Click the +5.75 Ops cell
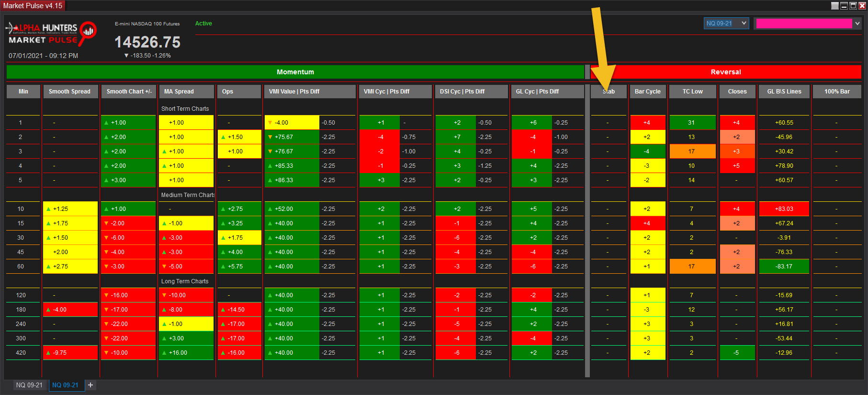Viewport: 868px width, 395px height. pyautogui.click(x=239, y=267)
